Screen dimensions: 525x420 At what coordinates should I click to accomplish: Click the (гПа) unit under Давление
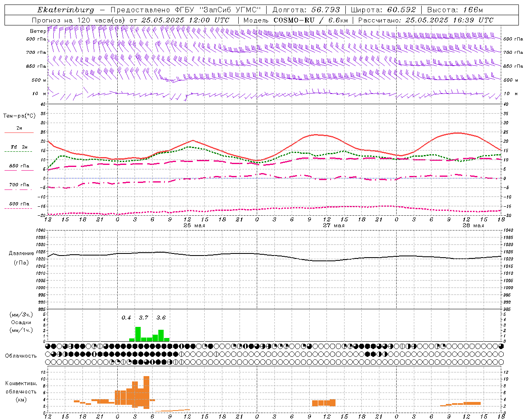(21, 262)
